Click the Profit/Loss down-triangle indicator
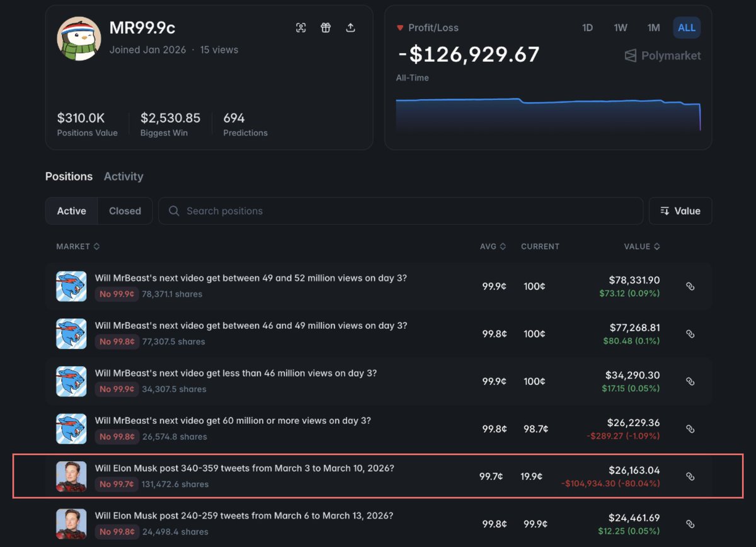756x547 pixels. click(x=400, y=28)
